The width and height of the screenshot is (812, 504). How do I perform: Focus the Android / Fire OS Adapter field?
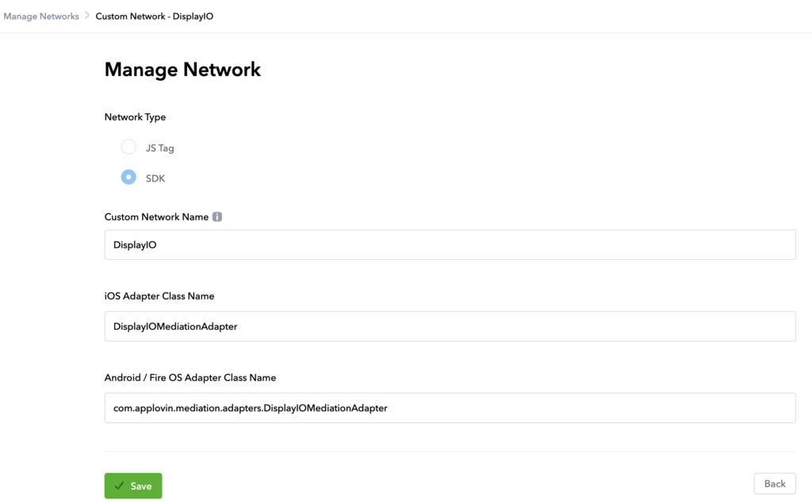tap(450, 408)
